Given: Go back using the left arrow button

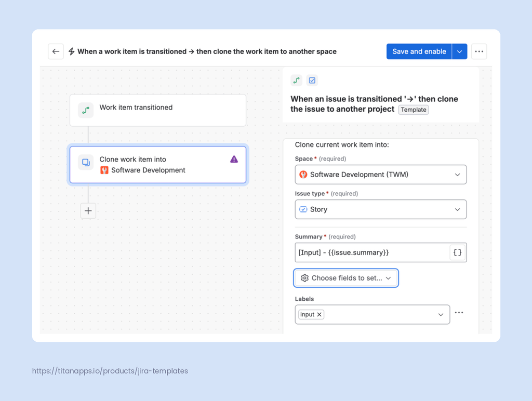Looking at the screenshot, I should coord(56,51).
